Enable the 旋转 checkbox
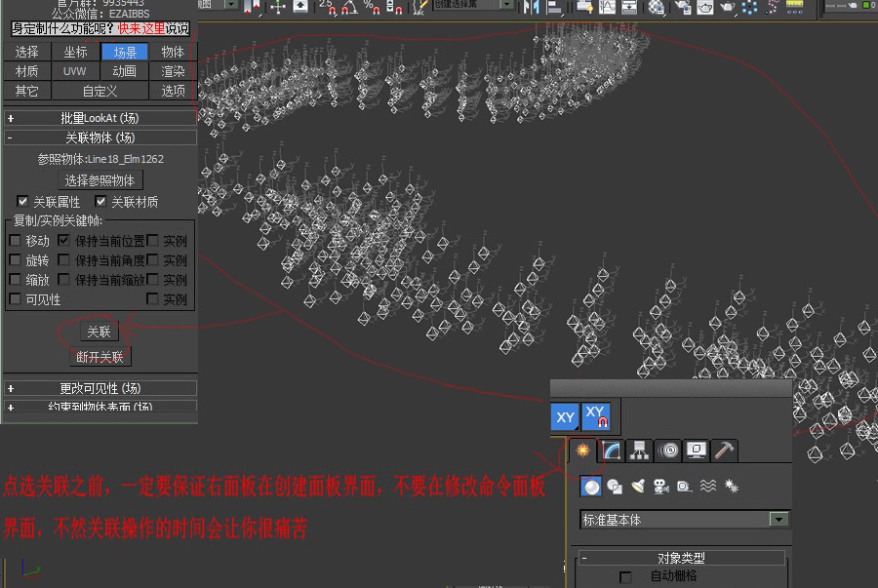878x588 pixels. [15, 260]
